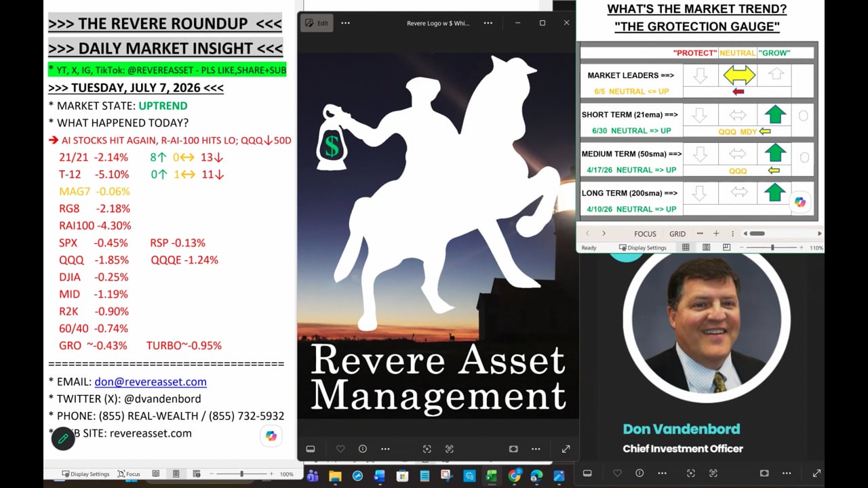Image resolution: width=868 pixels, height=488 pixels.
Task: Click Excel zoom slider handle
Action: click(x=772, y=248)
